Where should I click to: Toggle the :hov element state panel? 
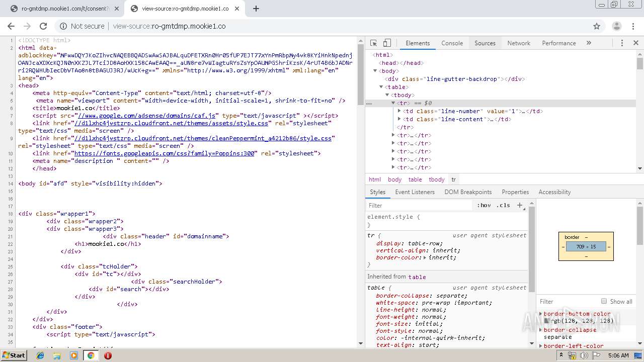click(x=484, y=205)
